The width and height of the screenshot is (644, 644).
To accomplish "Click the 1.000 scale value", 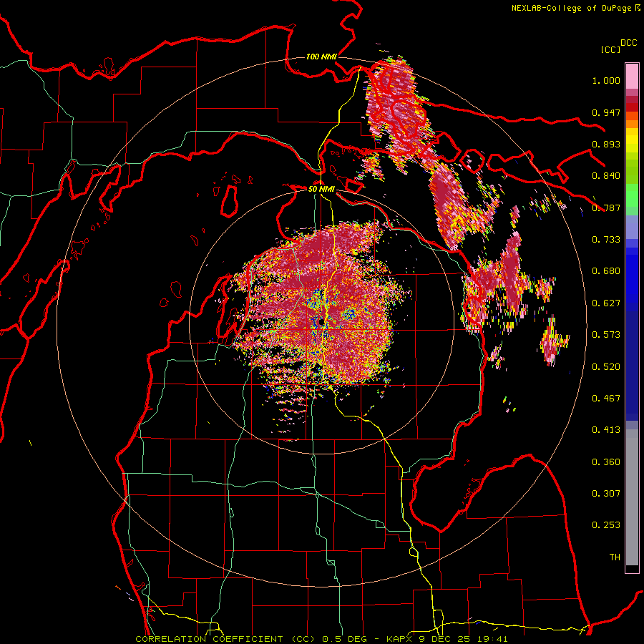I will (x=606, y=80).
